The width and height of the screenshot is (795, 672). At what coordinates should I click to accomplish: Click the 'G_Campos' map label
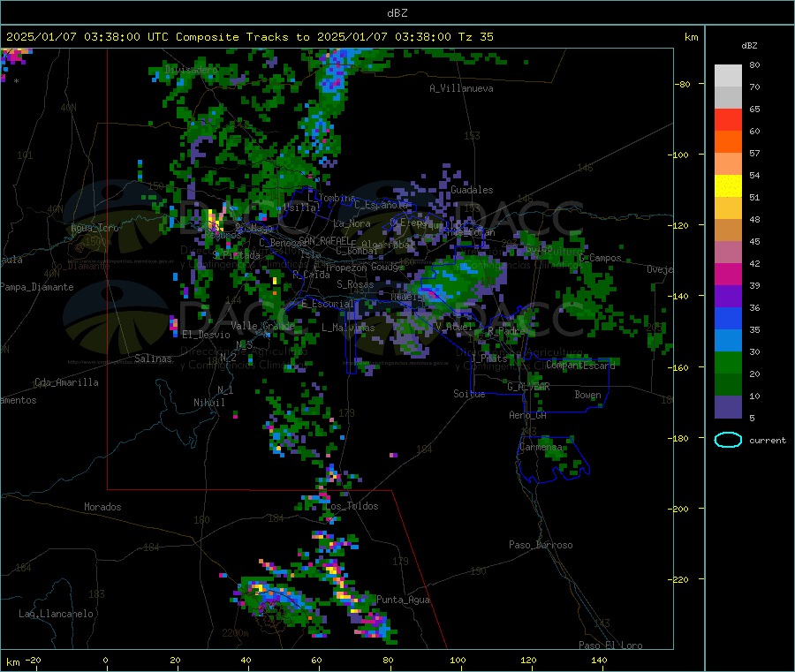[x=600, y=258]
